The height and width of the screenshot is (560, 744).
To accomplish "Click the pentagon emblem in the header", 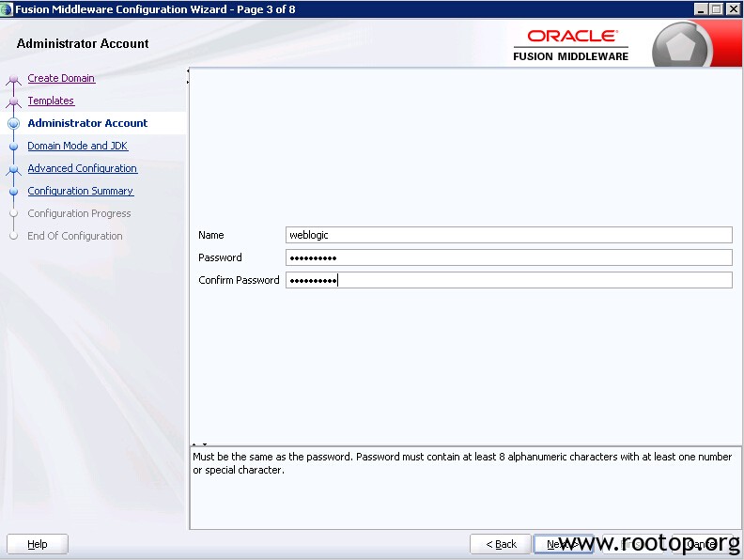I will pyautogui.click(x=680, y=46).
